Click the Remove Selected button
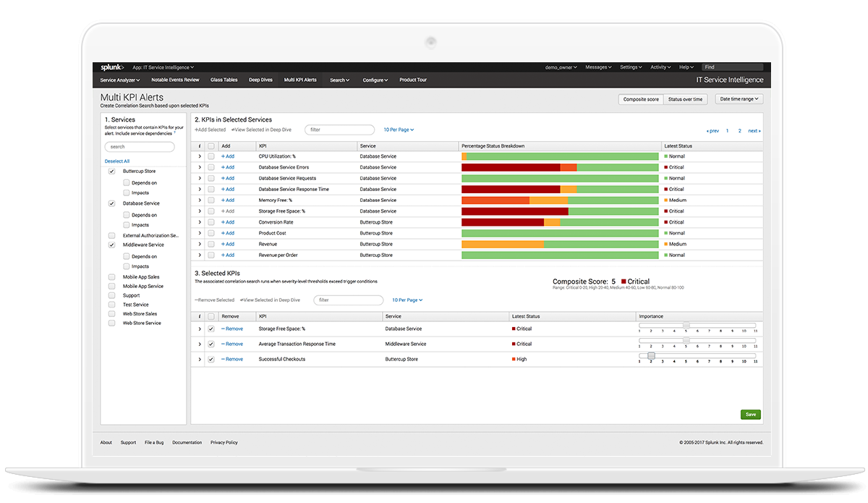The image size is (868, 503). point(214,300)
